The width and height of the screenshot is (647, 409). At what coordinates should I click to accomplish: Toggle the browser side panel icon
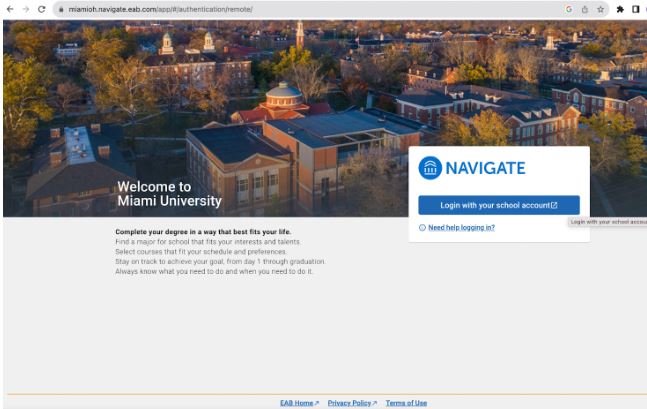pyautogui.click(x=636, y=9)
